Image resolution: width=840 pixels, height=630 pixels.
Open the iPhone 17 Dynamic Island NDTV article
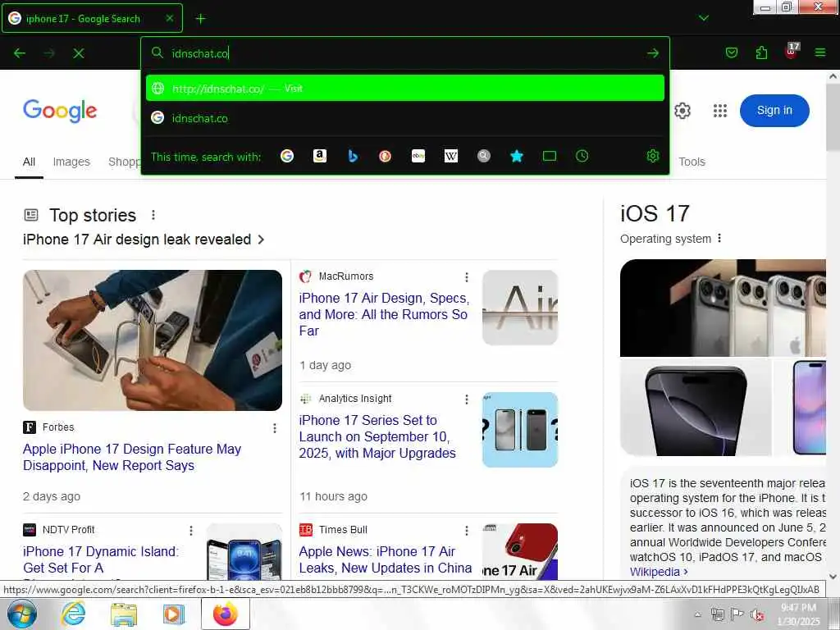[x=101, y=559]
